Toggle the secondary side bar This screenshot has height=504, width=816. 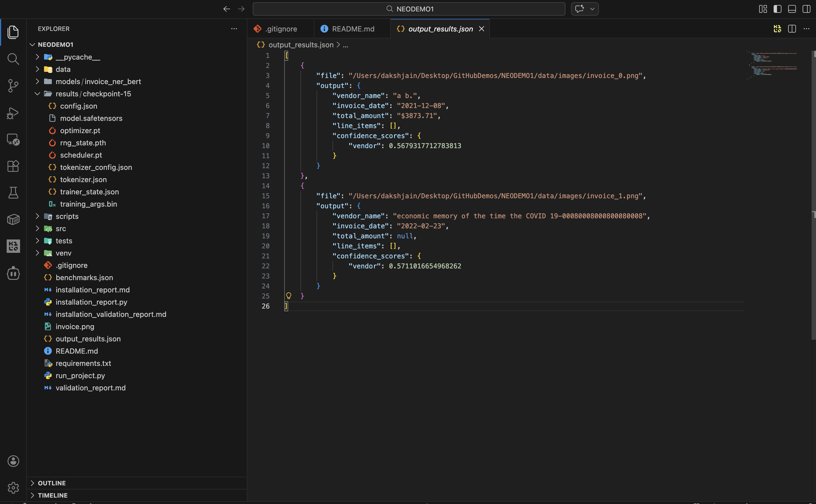[806, 9]
